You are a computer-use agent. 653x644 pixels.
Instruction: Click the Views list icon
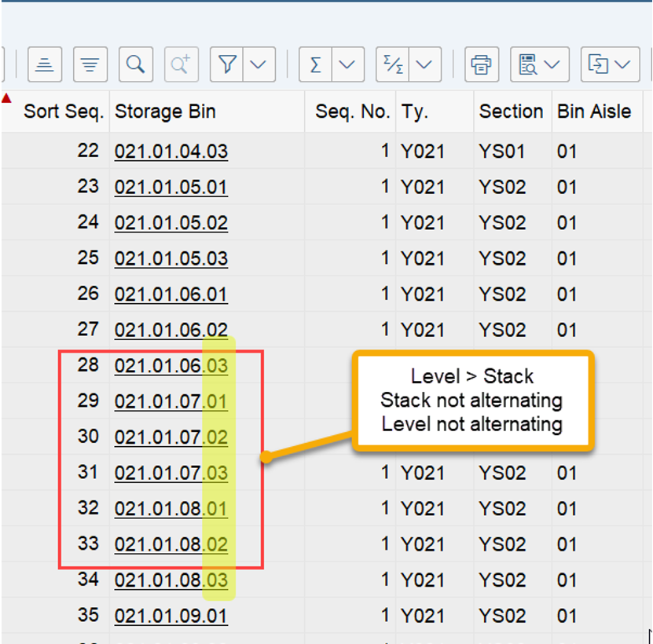(528, 64)
